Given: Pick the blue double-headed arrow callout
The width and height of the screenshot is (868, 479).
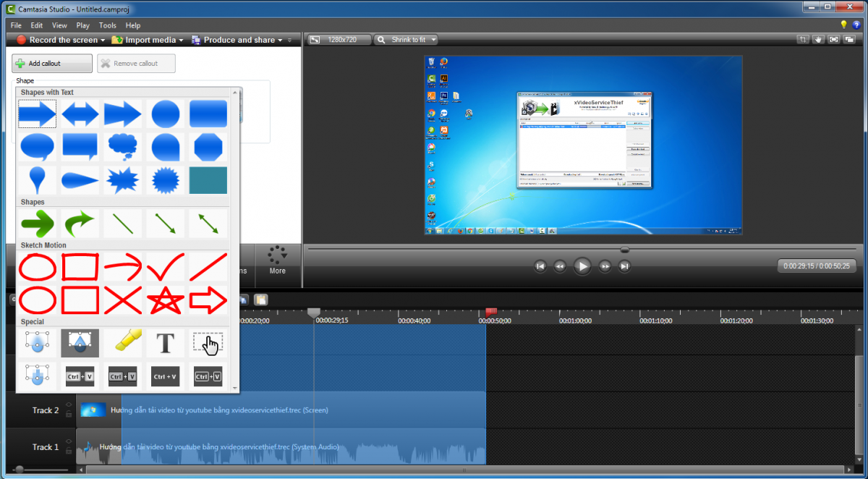Looking at the screenshot, I should (x=80, y=114).
